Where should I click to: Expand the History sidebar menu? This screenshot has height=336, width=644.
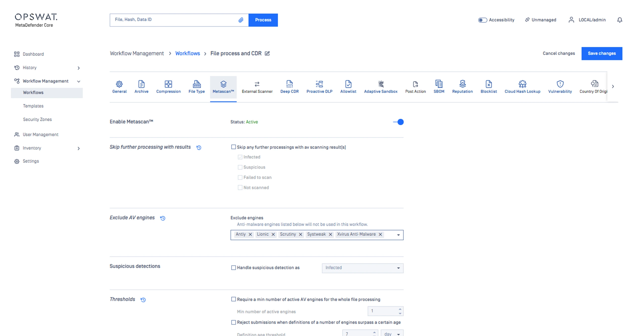tap(79, 68)
